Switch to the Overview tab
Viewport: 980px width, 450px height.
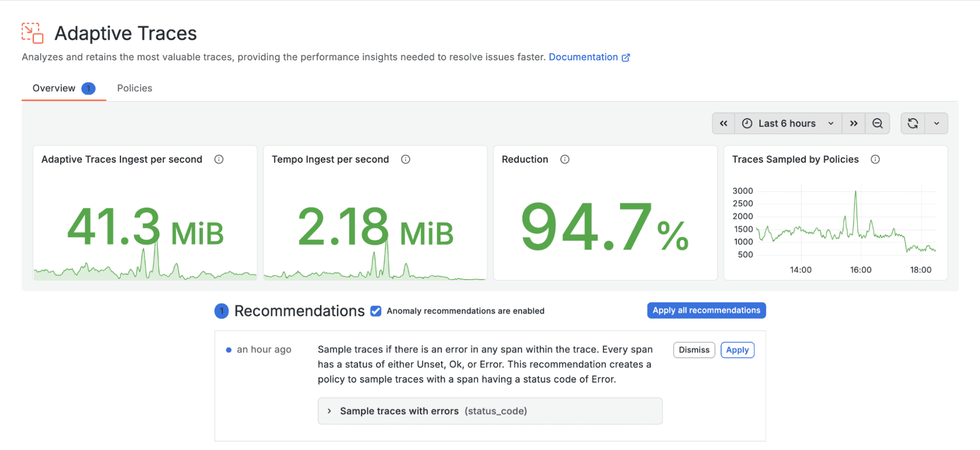[x=64, y=88]
